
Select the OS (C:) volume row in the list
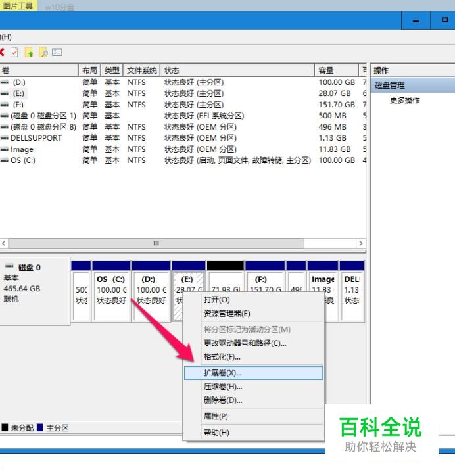pyautogui.click(x=183, y=160)
